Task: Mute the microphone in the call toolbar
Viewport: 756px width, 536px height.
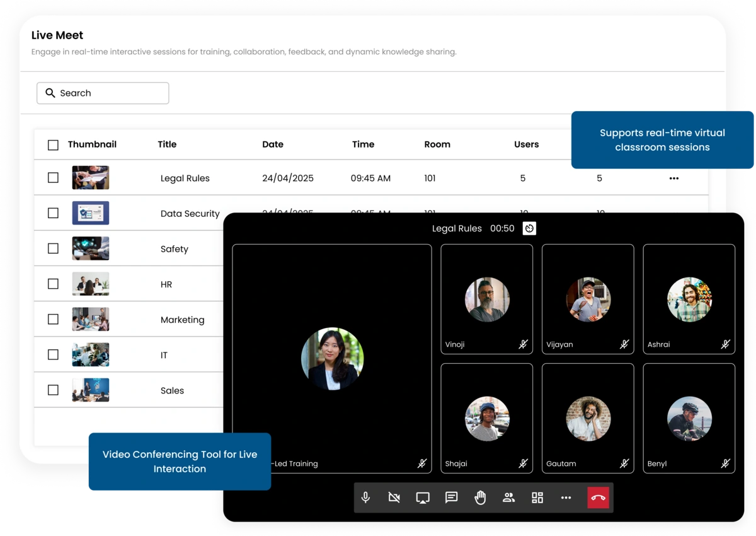Action: [365, 498]
